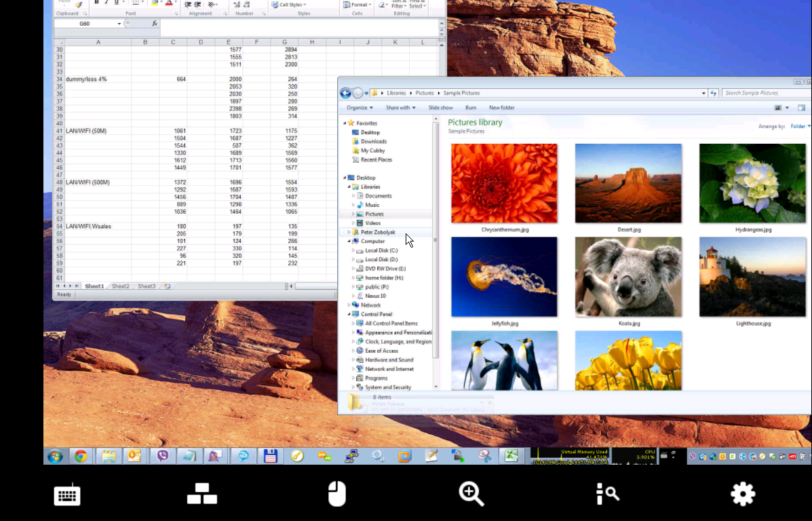
Task: Open Excel Cell Styles dropdown
Action: pos(289,5)
